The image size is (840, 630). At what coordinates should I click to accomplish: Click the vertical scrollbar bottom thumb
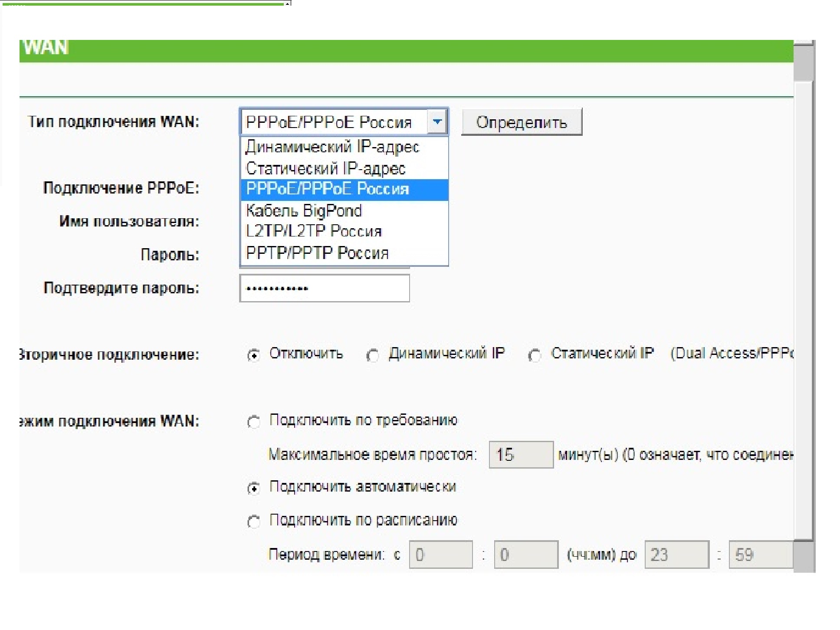tap(803, 556)
